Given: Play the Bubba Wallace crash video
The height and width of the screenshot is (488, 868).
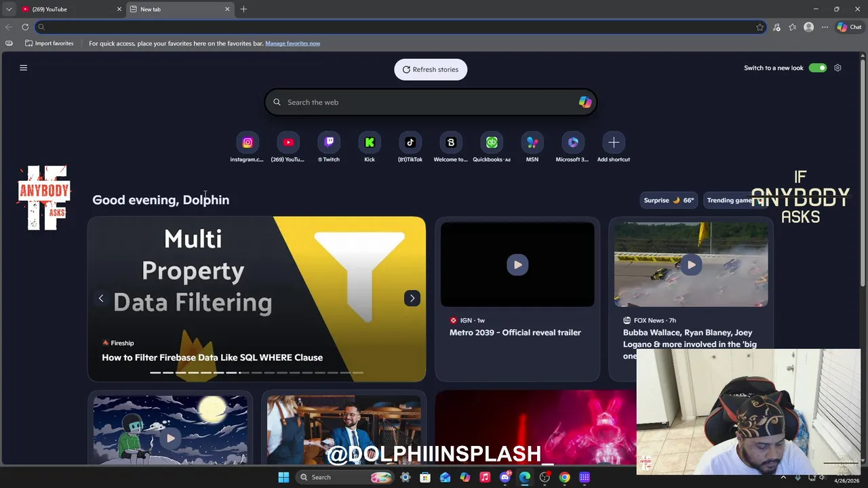Looking at the screenshot, I should coord(691,265).
